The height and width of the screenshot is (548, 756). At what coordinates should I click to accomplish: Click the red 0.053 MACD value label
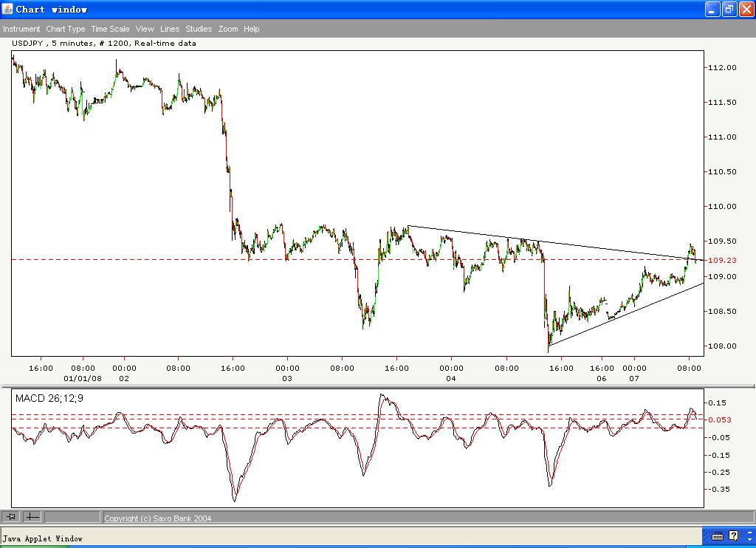[719, 419]
